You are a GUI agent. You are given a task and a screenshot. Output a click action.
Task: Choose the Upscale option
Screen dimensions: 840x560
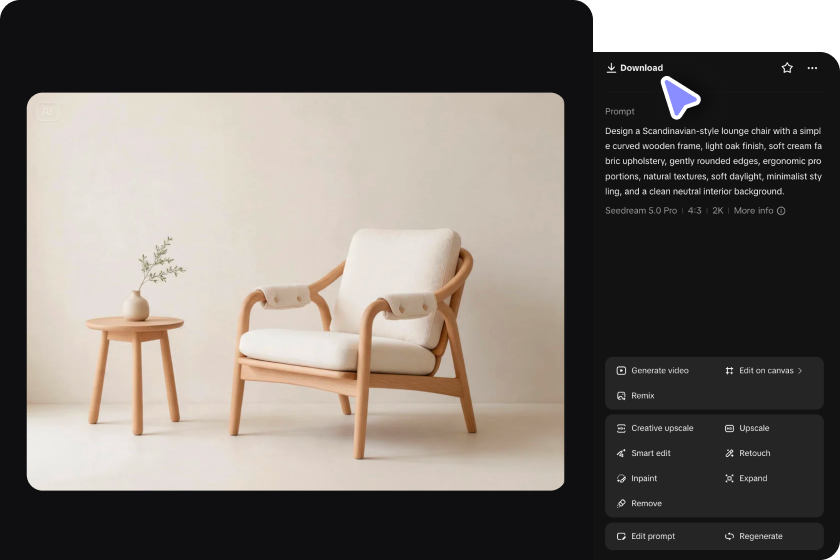747,428
